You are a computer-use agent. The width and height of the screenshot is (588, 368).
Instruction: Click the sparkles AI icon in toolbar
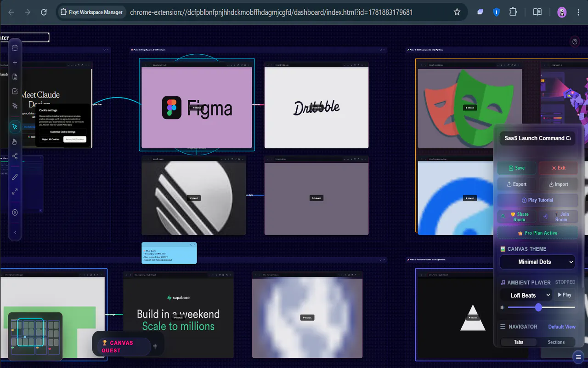(15, 106)
